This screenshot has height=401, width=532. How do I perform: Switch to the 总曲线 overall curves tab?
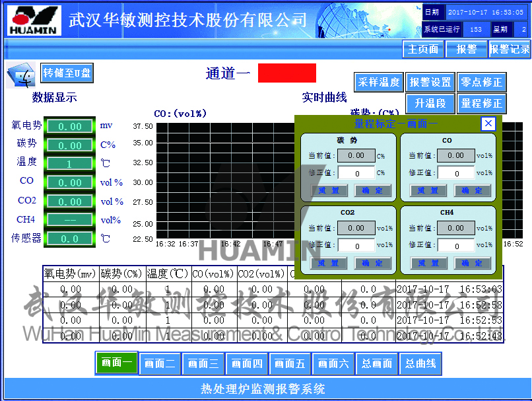[x=420, y=363]
